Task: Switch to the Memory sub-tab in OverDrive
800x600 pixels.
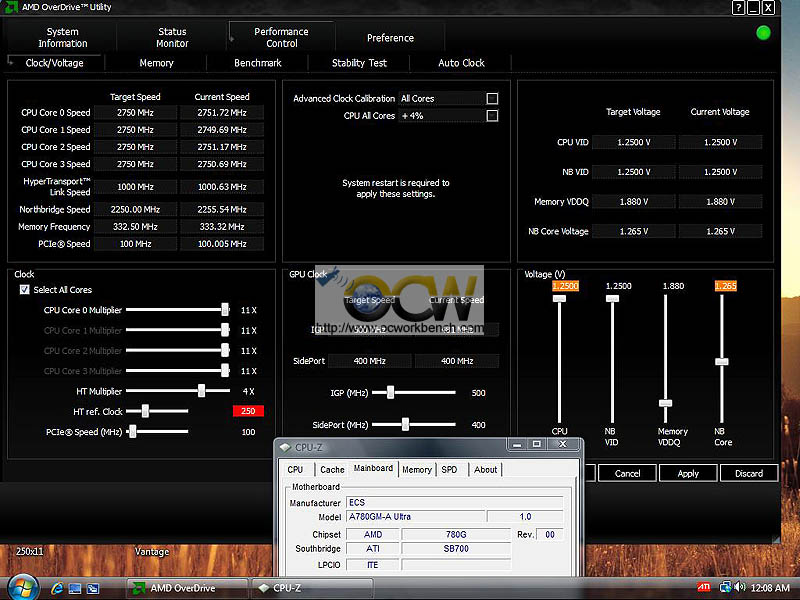Action: tap(156, 63)
